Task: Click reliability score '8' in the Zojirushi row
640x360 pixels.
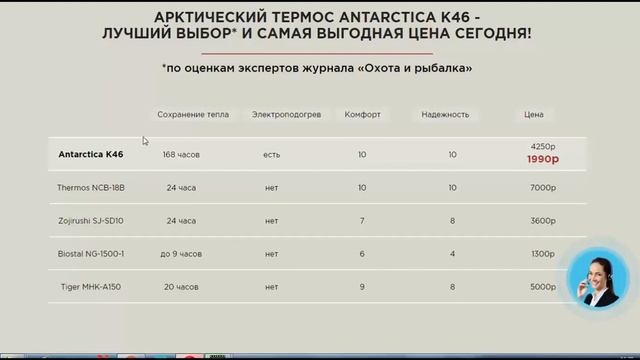Action: coord(452,221)
